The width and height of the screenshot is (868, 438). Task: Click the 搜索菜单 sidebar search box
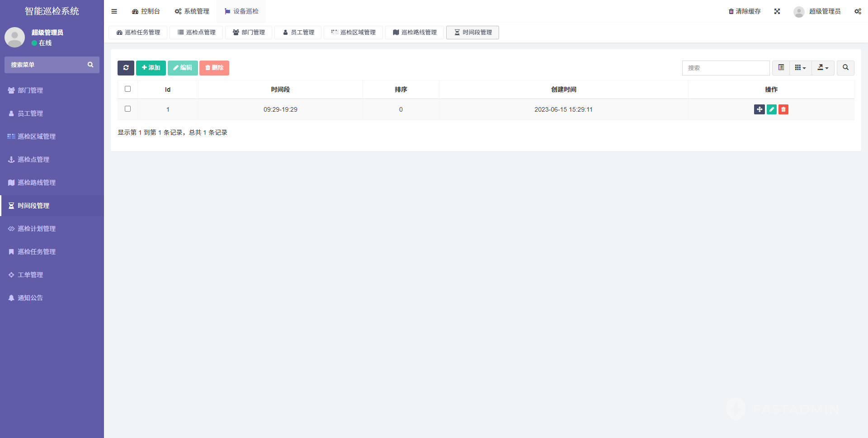[x=47, y=65]
